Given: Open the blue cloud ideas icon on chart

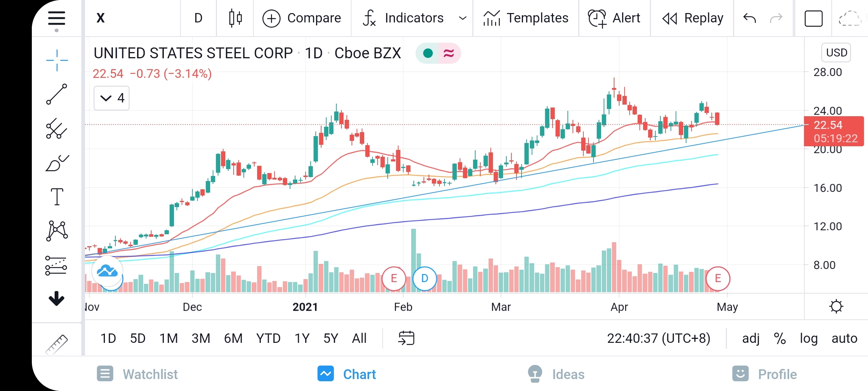Looking at the screenshot, I should click(x=107, y=271).
